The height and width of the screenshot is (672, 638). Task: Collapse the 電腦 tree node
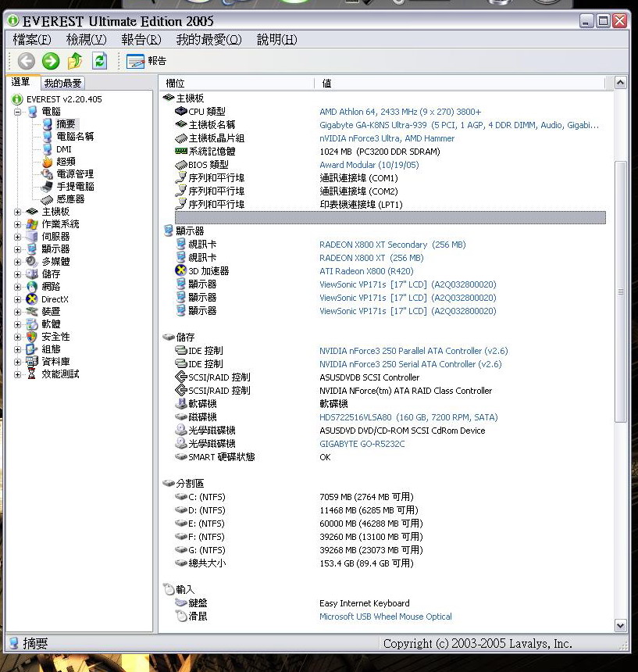click(x=17, y=113)
